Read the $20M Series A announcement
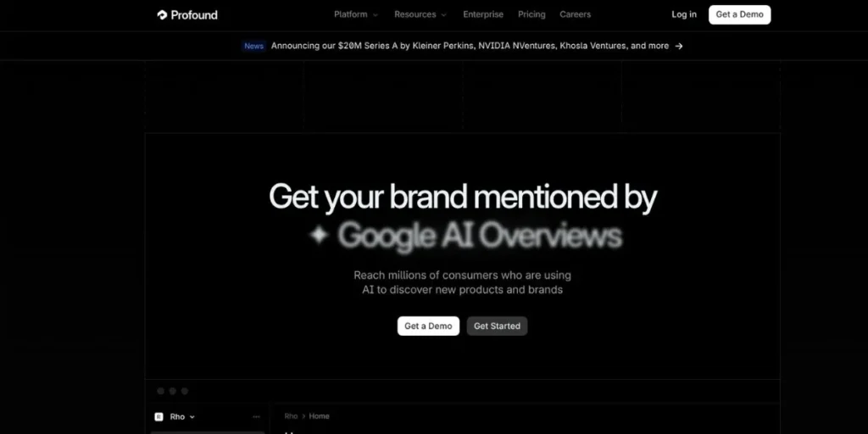Viewport: 868px width, 434px height. (x=470, y=46)
